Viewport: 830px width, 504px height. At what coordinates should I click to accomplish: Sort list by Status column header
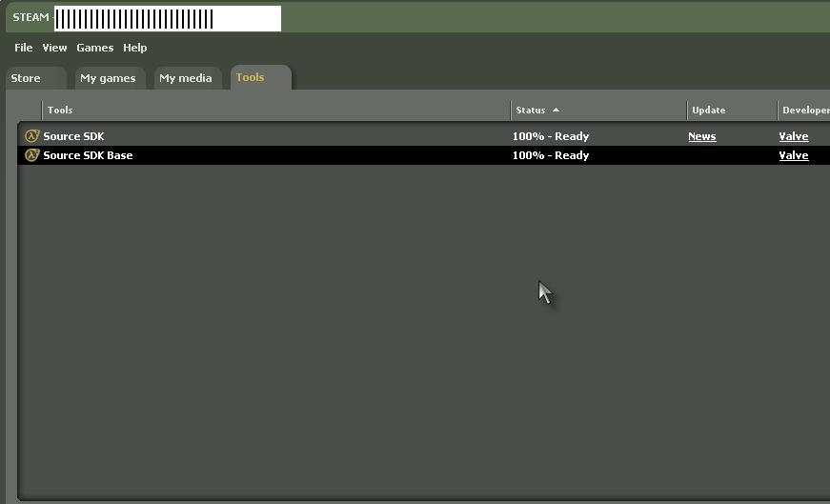pos(598,111)
